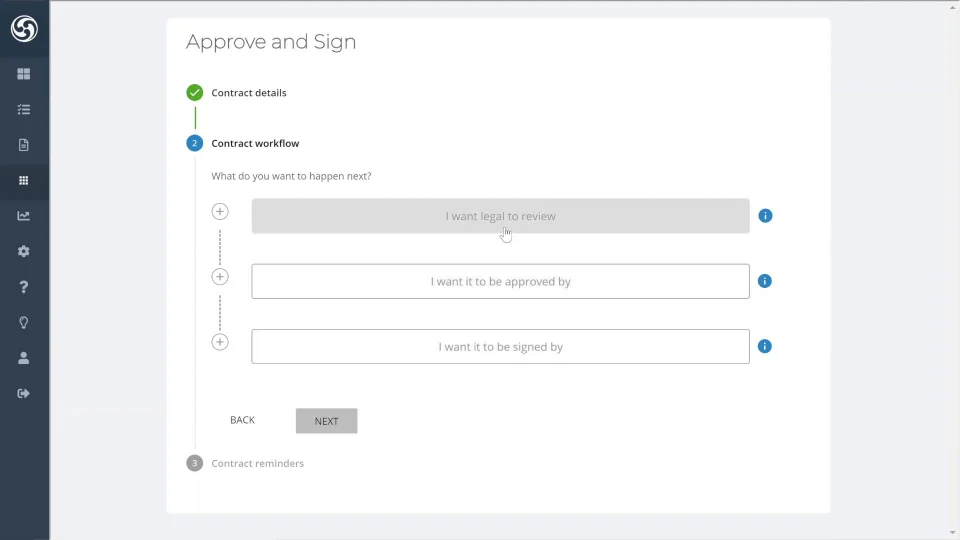Click the logout icon in sidebar
The image size is (960, 540).
[24, 394]
